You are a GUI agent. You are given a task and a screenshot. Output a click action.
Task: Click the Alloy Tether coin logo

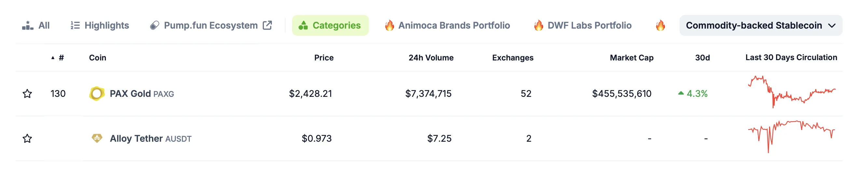click(97, 138)
